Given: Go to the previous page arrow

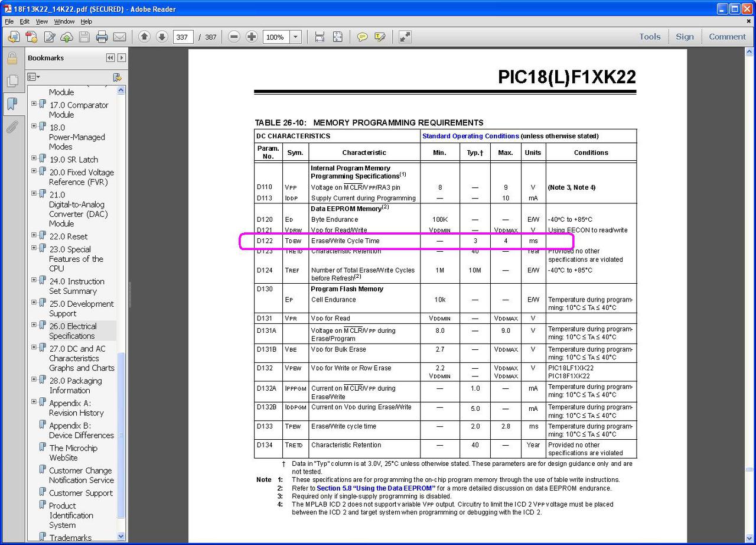Looking at the screenshot, I should [x=144, y=37].
